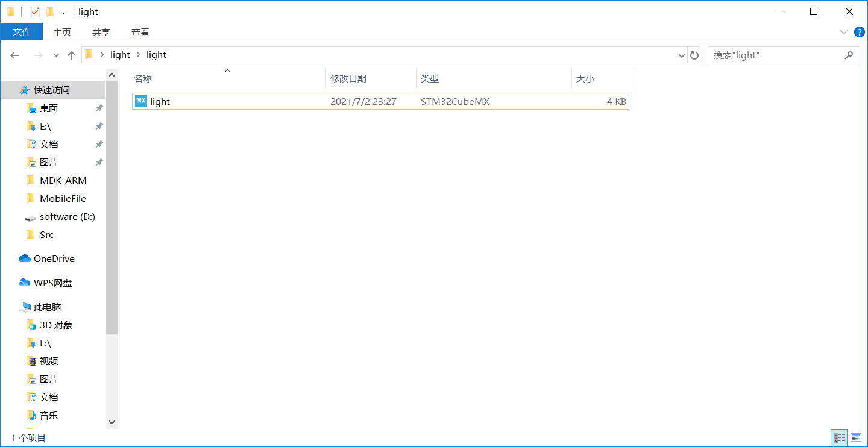Image resolution: width=868 pixels, height=447 pixels.
Task: Click pin icon beside quick access 文档
Action: pyautogui.click(x=99, y=145)
